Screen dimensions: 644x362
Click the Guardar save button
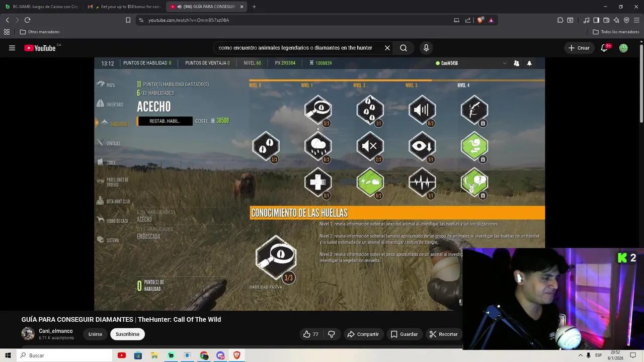tap(404, 334)
